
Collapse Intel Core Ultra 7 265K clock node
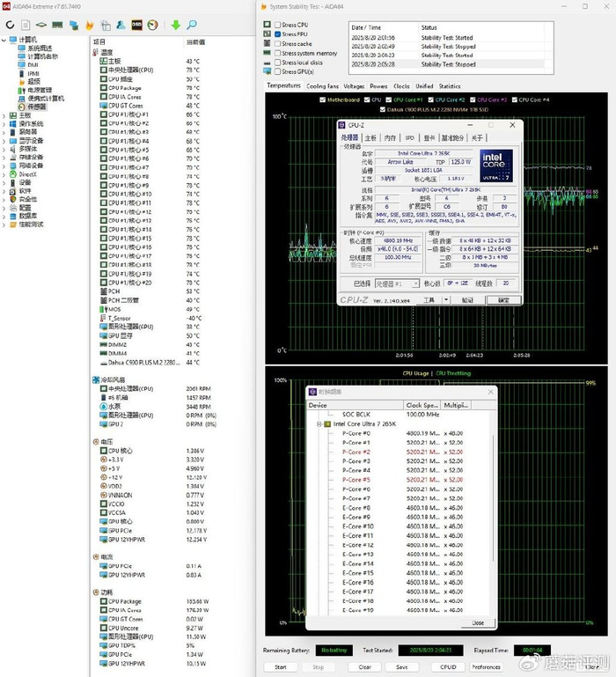(x=319, y=424)
